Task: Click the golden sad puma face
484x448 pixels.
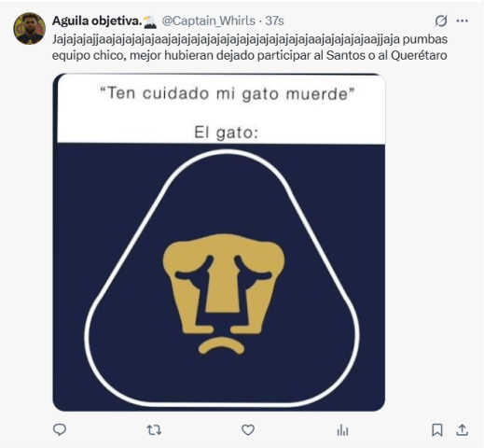Action: click(224, 294)
